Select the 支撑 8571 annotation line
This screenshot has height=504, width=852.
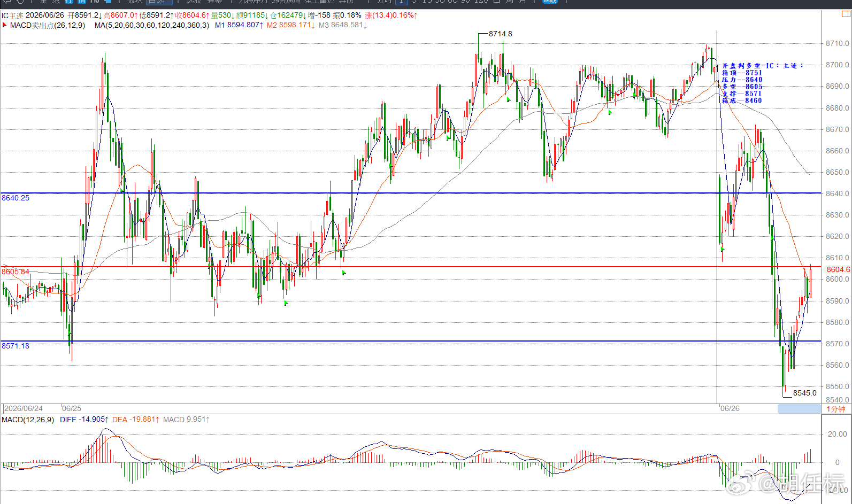tap(742, 94)
